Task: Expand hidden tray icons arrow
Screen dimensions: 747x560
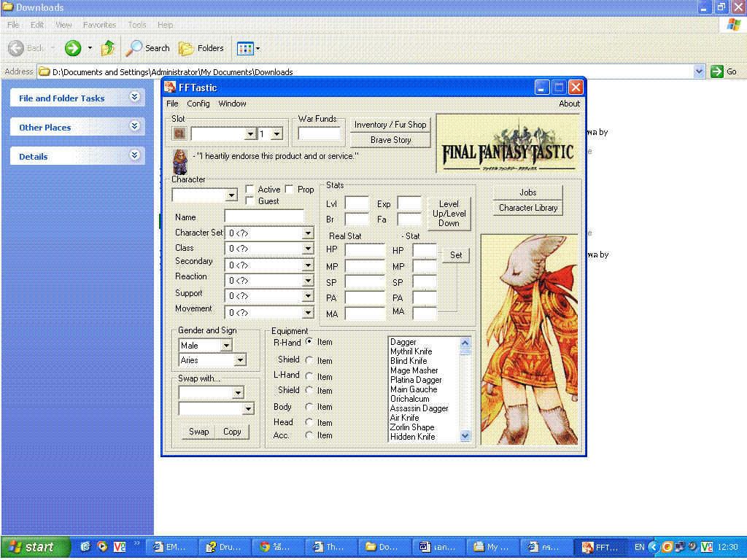Action: 654,547
